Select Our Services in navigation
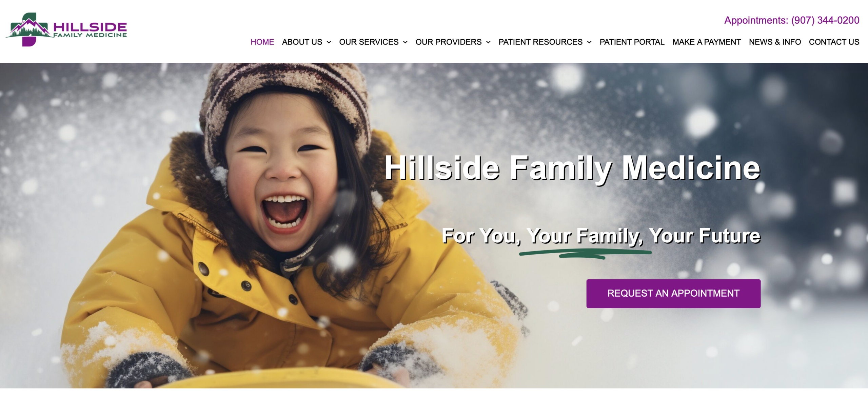The height and width of the screenshot is (417, 868). [x=369, y=42]
